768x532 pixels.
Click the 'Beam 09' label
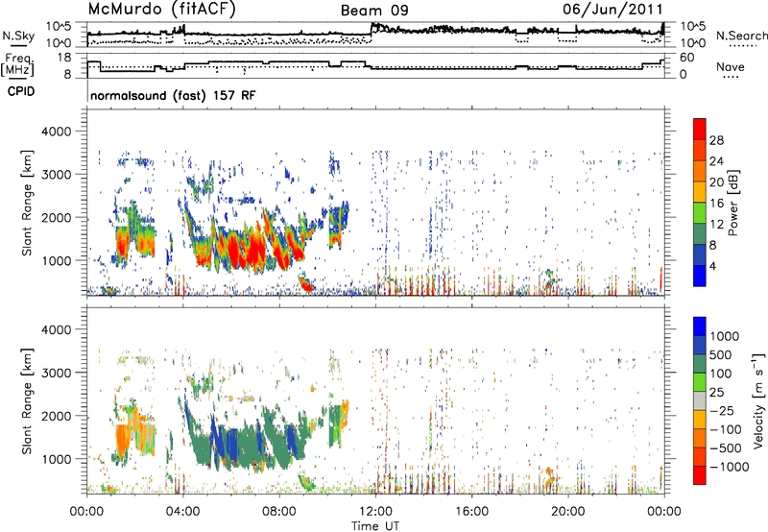point(374,11)
